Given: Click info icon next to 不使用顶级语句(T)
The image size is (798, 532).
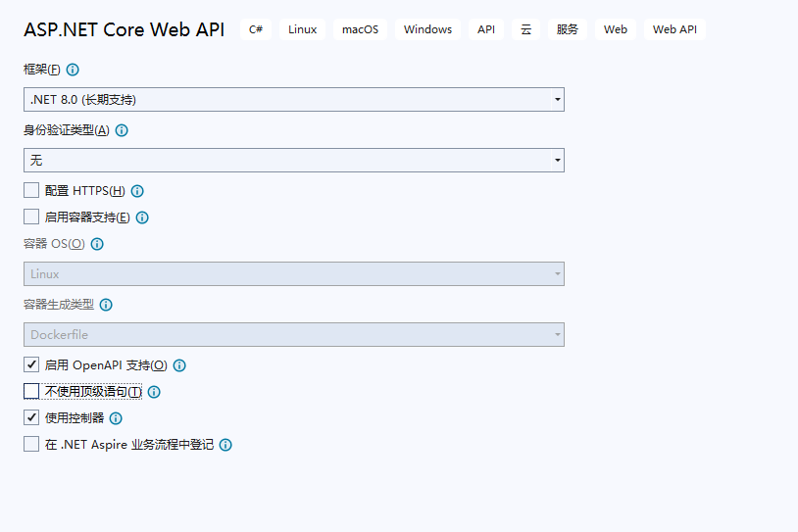Looking at the screenshot, I should [x=154, y=392].
